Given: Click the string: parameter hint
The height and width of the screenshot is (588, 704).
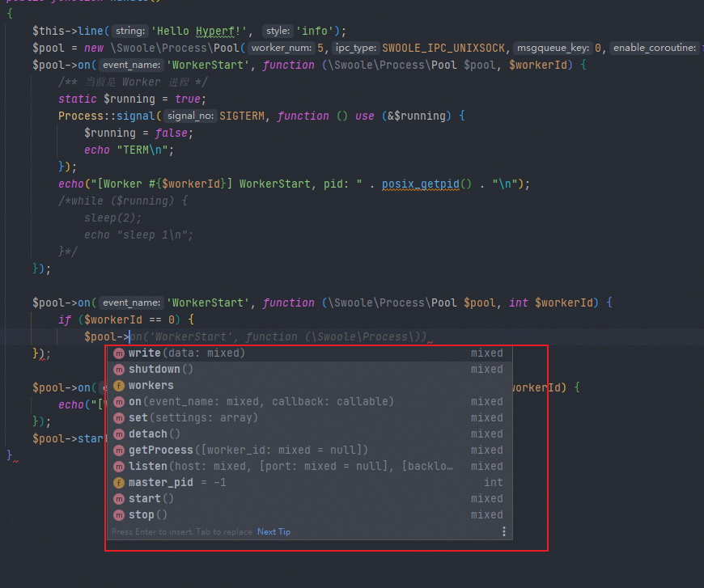Looking at the screenshot, I should [x=130, y=31].
